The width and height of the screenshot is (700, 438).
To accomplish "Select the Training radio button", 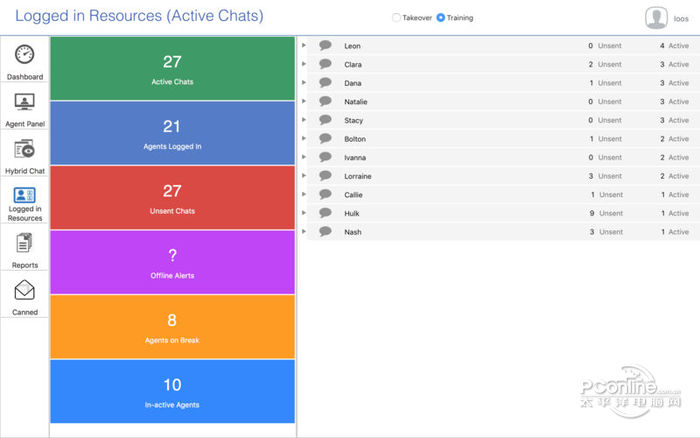I will pos(440,18).
